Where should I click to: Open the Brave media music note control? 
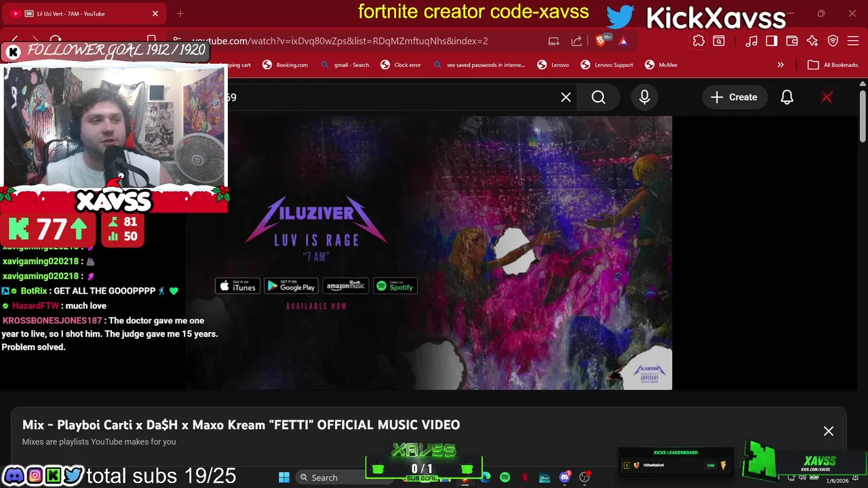[751, 41]
